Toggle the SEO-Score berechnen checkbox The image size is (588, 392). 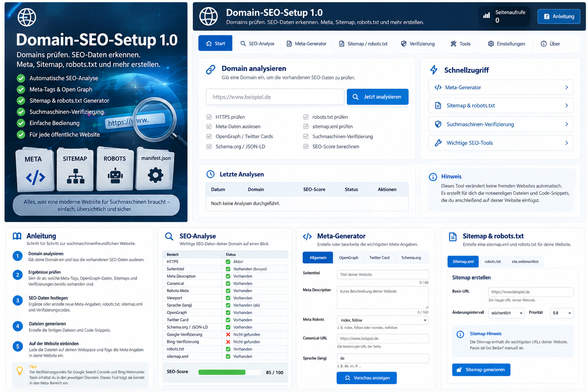coord(306,146)
